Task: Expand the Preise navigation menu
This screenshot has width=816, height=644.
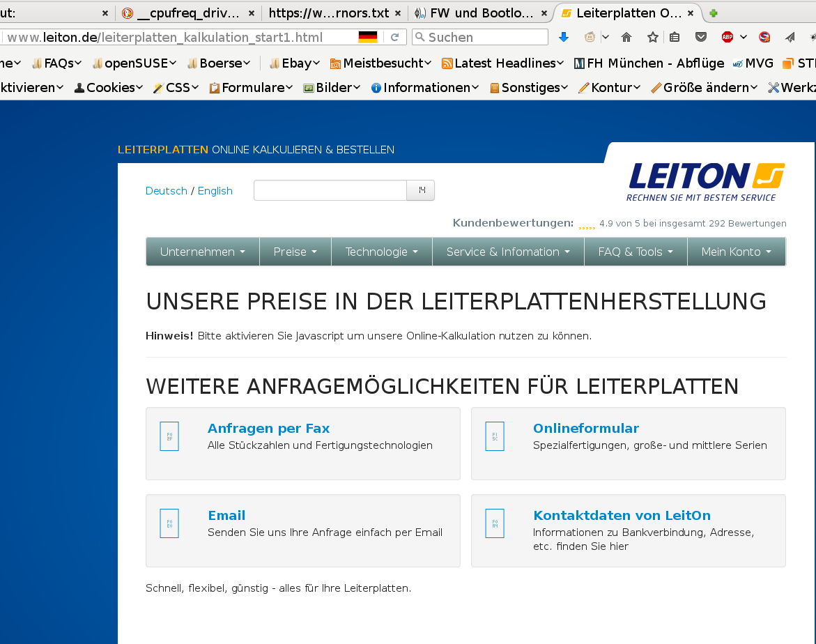Action: point(295,252)
